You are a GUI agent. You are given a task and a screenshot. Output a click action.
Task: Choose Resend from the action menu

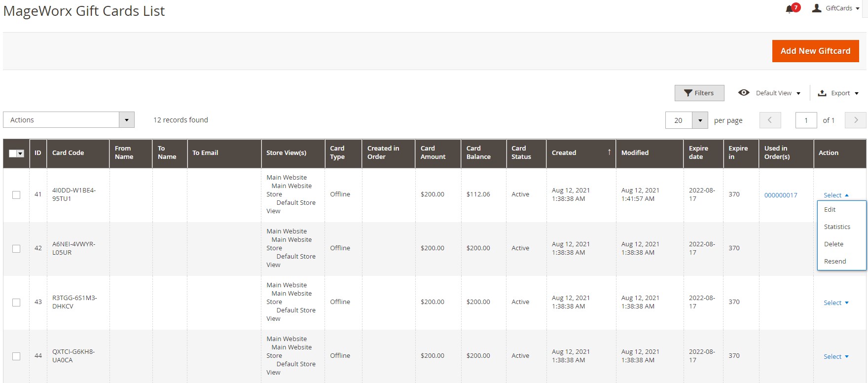coord(834,262)
